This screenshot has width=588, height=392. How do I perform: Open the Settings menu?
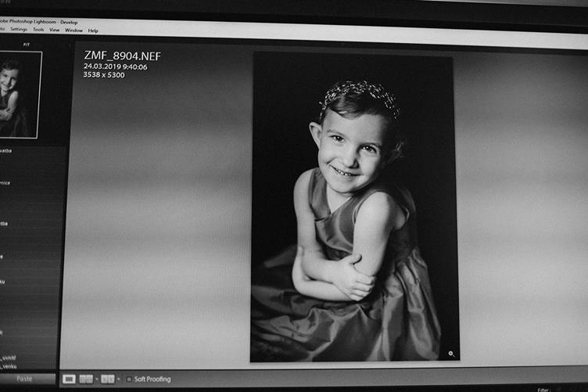pyautogui.click(x=19, y=29)
